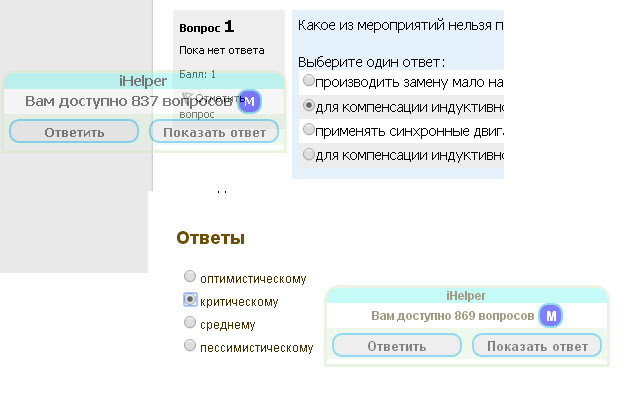Select the checked radio "для компенсации индуктивн..."
This screenshot has width=640, height=400.
(x=309, y=105)
